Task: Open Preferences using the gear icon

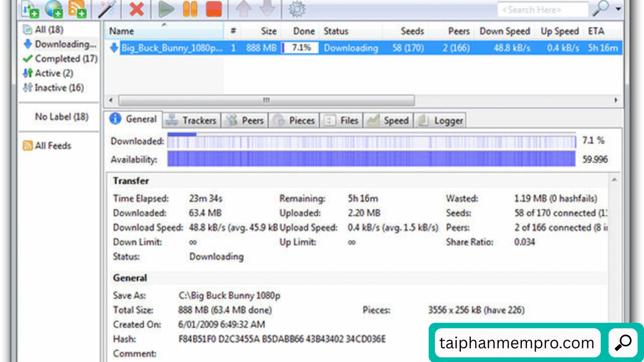Action: coord(296,9)
